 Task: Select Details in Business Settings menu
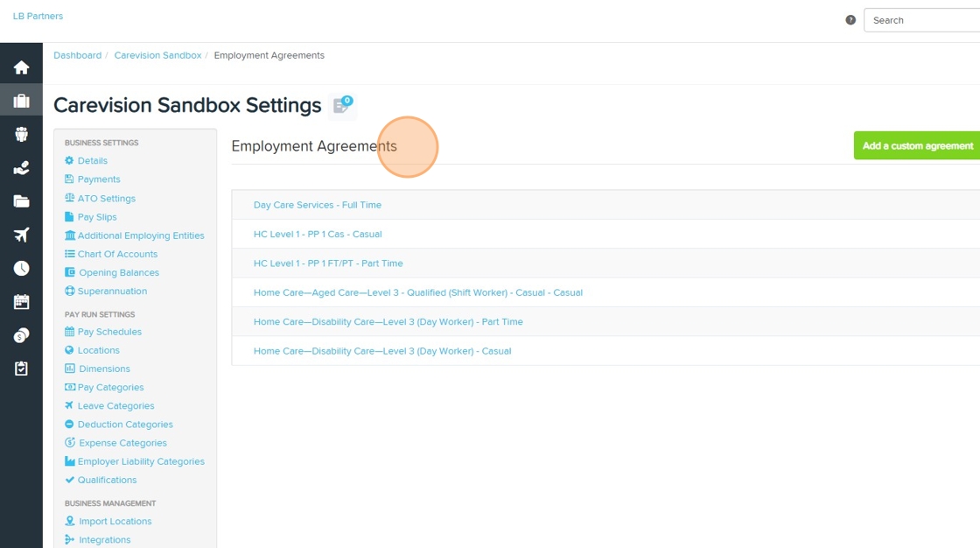pos(93,161)
